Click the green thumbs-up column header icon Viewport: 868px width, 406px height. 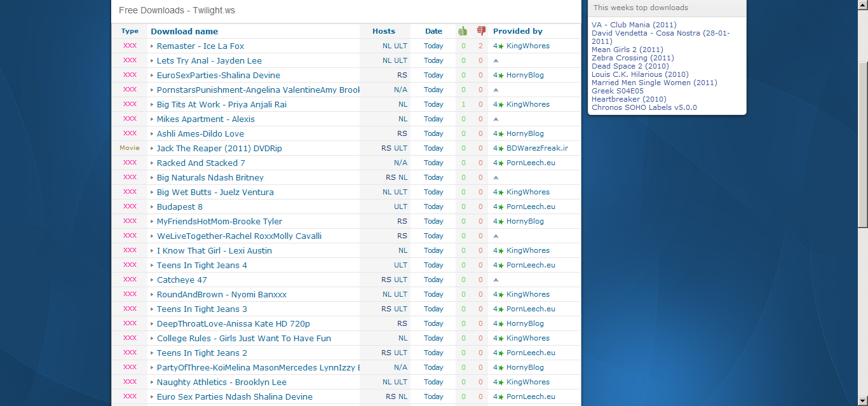pyautogui.click(x=463, y=30)
